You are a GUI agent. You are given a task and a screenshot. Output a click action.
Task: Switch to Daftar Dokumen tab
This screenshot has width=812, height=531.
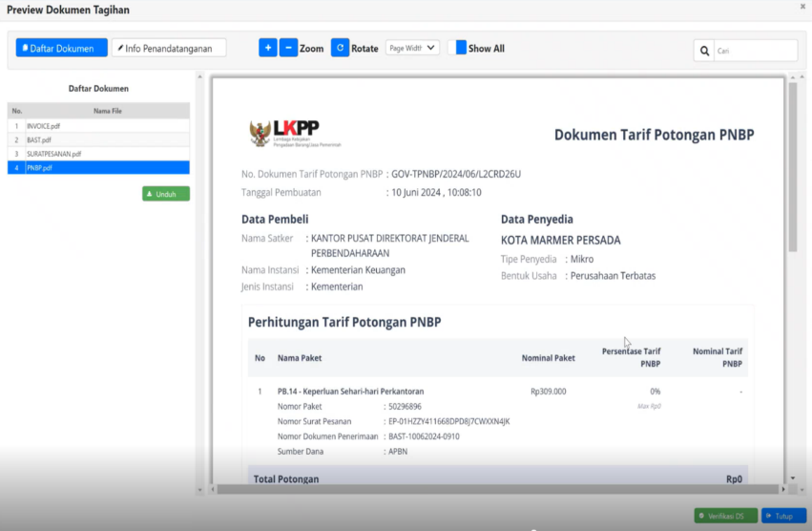[x=62, y=48]
